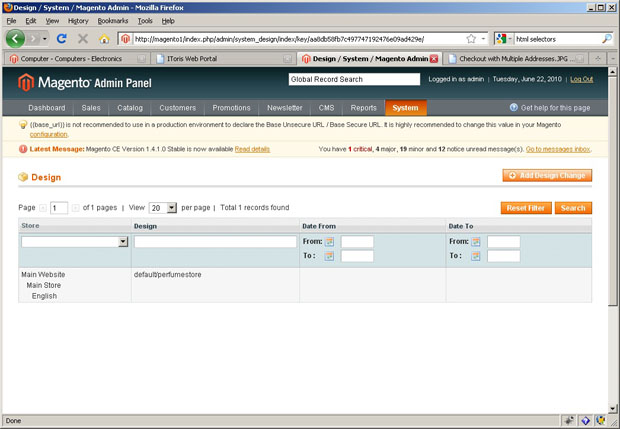620x429 pixels.
Task: Open the Newsletter admin menu
Action: pyautogui.click(x=285, y=108)
